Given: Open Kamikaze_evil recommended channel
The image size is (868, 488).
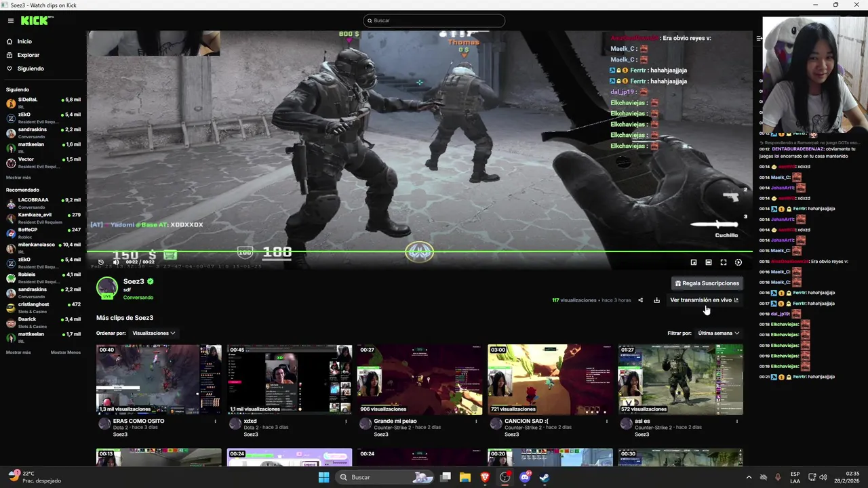Looking at the screenshot, I should point(43,218).
